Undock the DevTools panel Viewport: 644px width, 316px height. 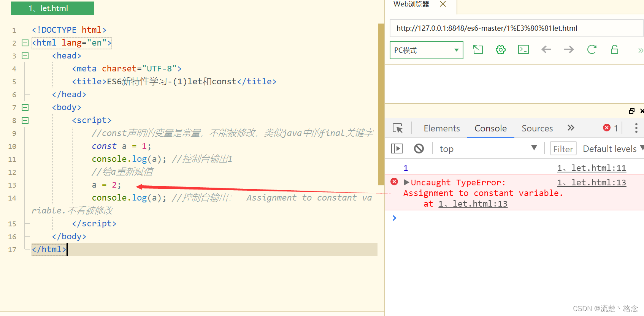[x=632, y=111]
